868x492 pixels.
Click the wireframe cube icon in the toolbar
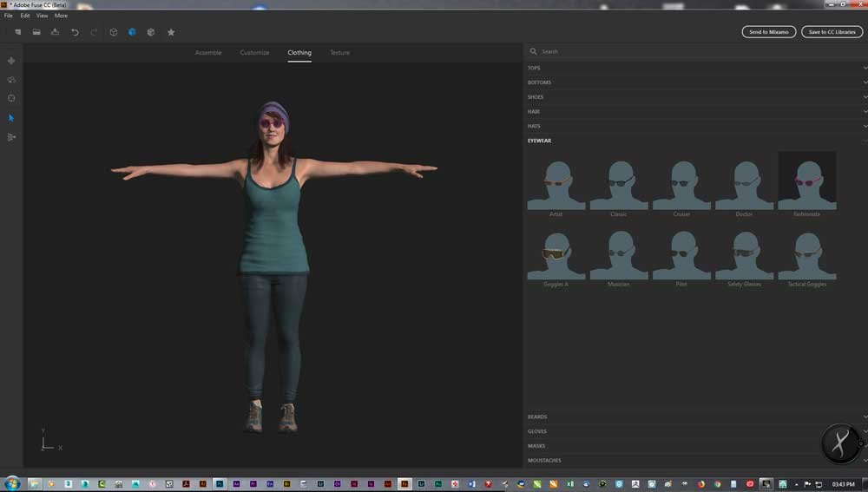click(x=113, y=32)
